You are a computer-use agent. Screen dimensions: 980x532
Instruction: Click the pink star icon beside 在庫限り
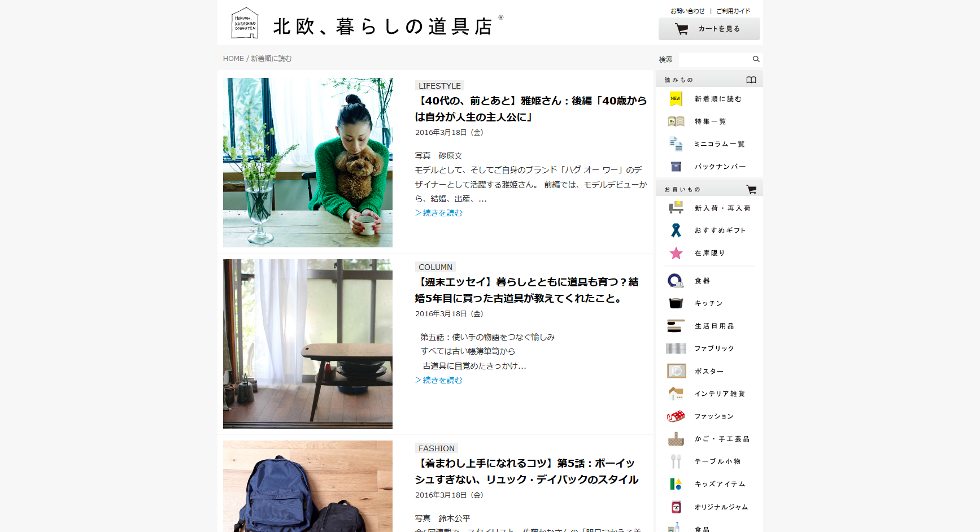(x=676, y=253)
